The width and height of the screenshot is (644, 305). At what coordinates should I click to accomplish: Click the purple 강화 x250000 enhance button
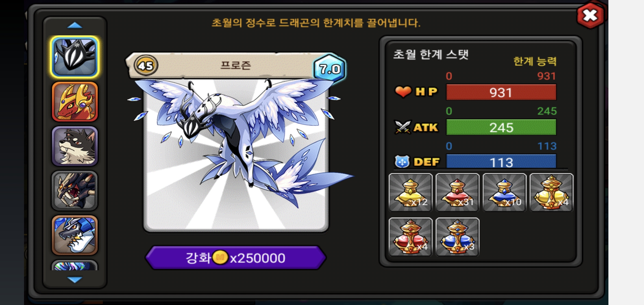pyautogui.click(x=236, y=258)
